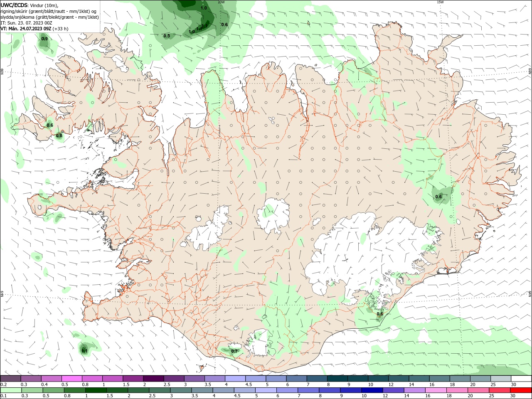The width and height of the screenshot is (532, 399).
Task: Click the 0.2 label in the snow scale
Action: click(4, 384)
